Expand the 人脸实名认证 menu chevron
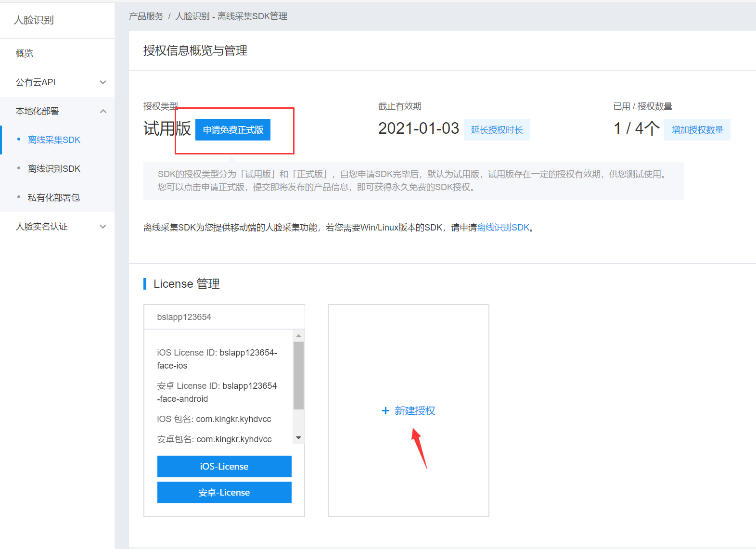 103,227
